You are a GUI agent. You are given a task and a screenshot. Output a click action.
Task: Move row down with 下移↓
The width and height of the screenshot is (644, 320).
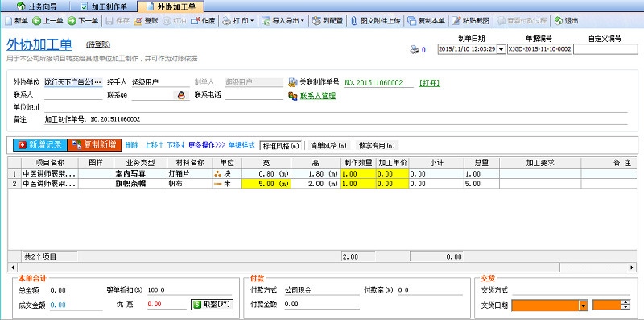click(x=175, y=145)
